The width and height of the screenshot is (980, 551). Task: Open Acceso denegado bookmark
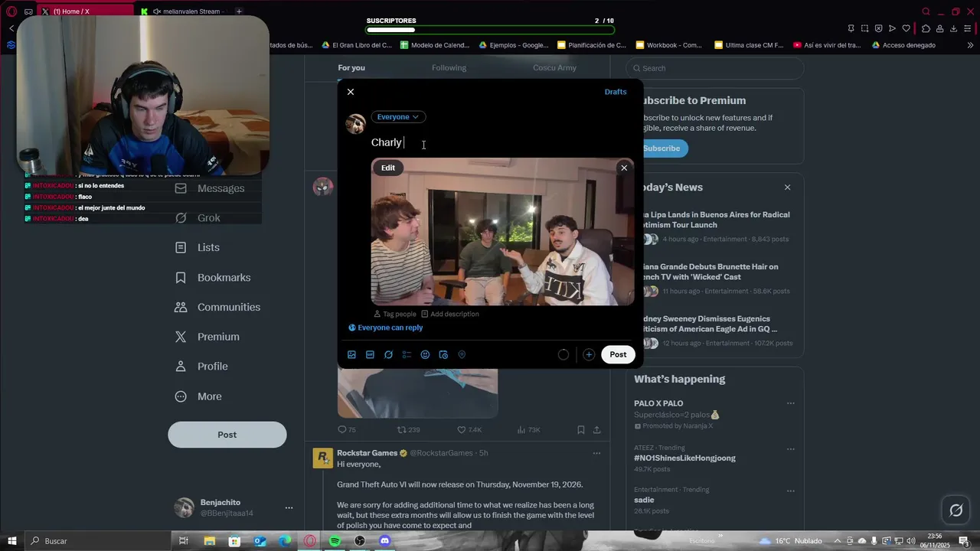[x=903, y=45]
